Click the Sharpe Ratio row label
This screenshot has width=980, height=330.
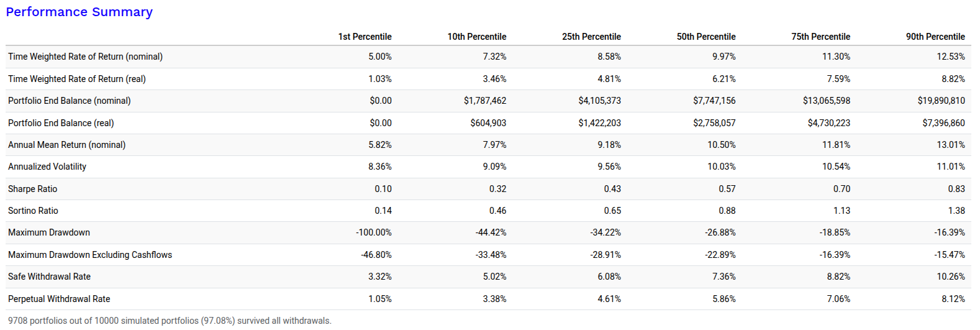pyautogui.click(x=32, y=189)
